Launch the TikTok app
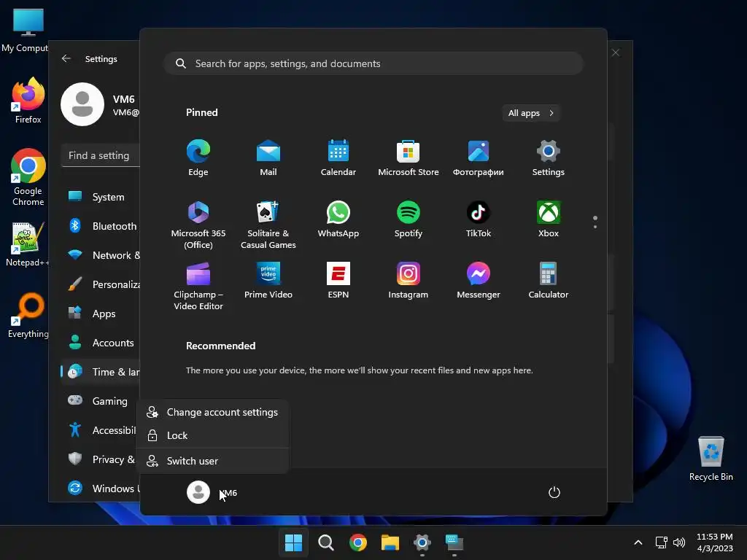 (479, 219)
